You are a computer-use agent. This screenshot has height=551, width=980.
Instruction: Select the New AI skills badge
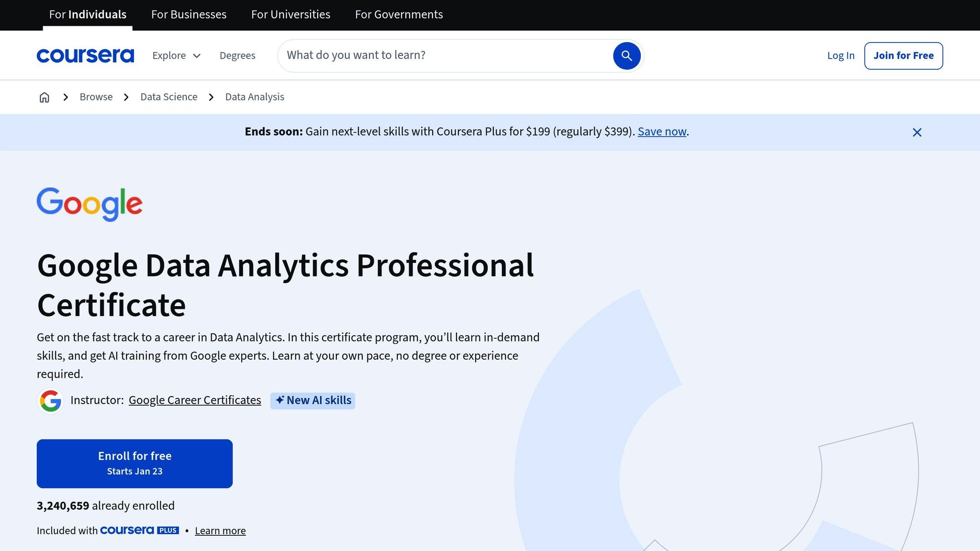pyautogui.click(x=312, y=400)
